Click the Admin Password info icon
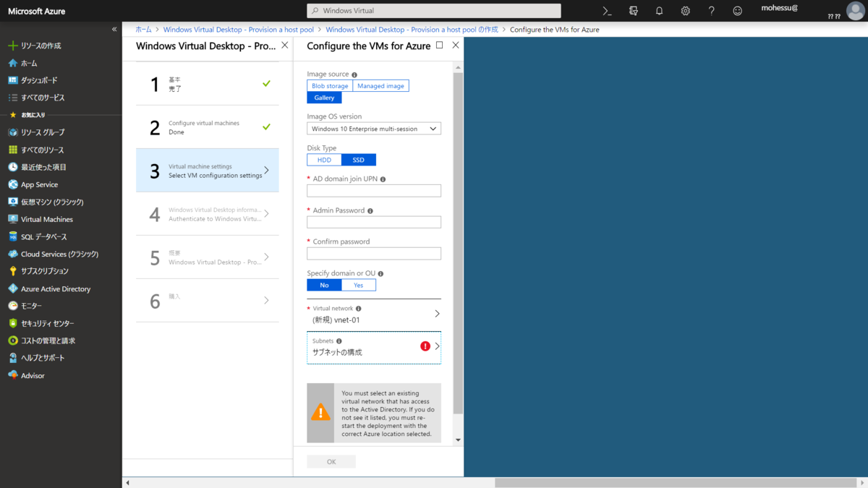This screenshot has width=868, height=488. (x=370, y=211)
